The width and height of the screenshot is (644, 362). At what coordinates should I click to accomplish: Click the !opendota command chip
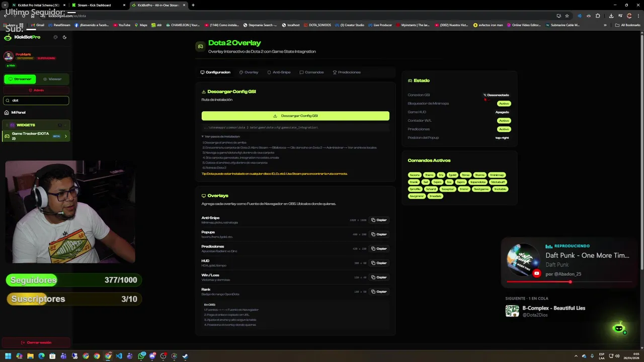coord(478,182)
